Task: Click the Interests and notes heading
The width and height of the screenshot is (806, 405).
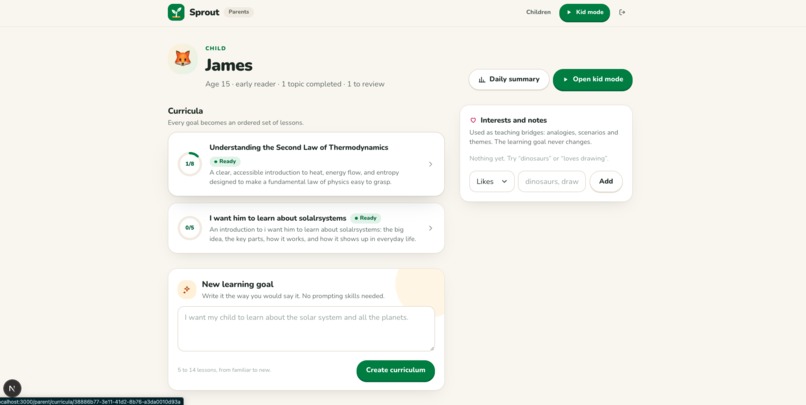Action: (514, 120)
